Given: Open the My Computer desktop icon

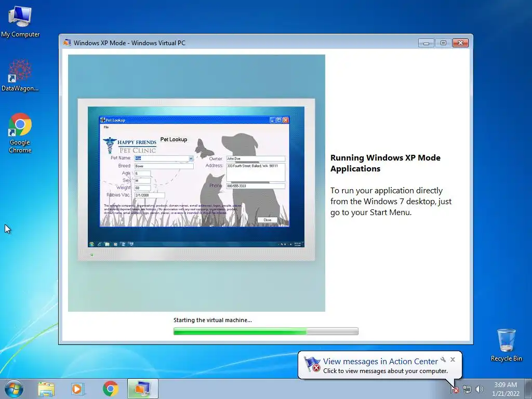Looking at the screenshot, I should [x=20, y=21].
